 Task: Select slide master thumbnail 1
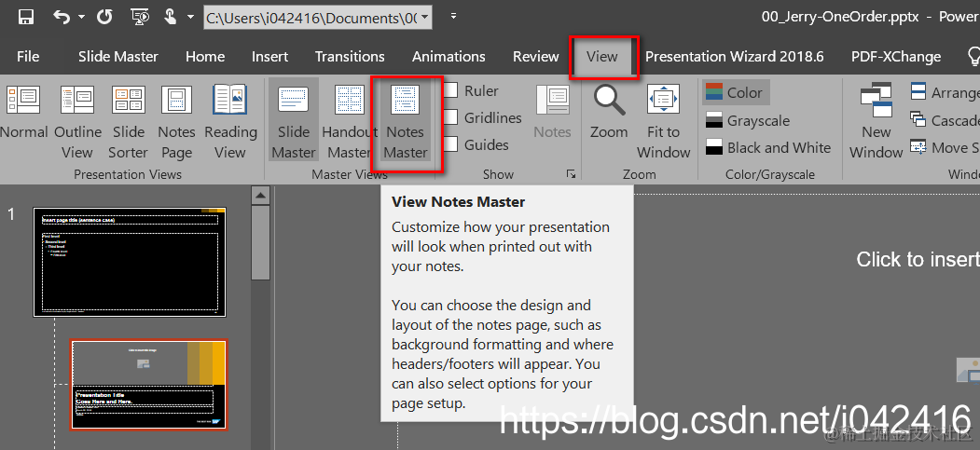coord(130,262)
